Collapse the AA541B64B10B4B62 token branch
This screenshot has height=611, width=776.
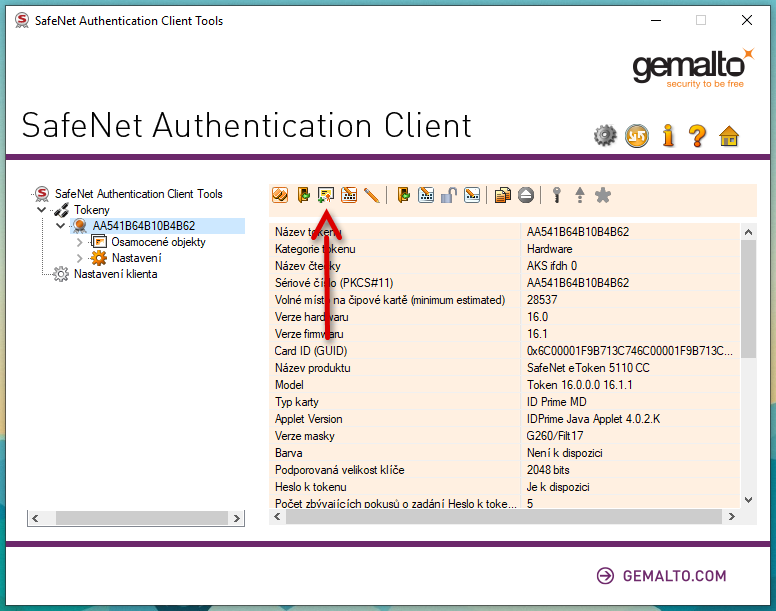pos(60,226)
